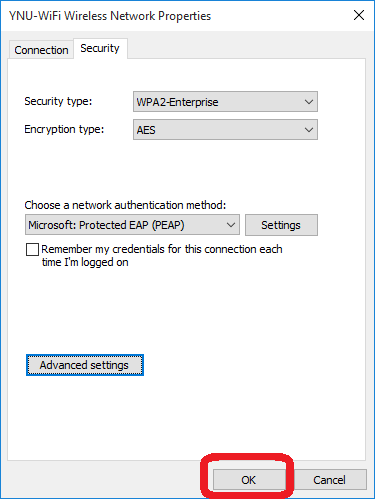
Task: Click the YNU-WiFi Wireless Network Properties title
Action: (110, 16)
